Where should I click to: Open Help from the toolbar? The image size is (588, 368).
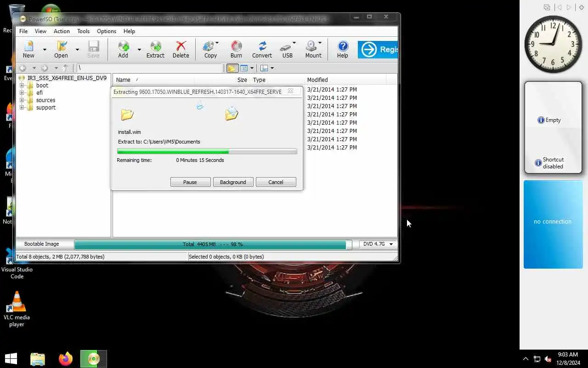[343, 49]
